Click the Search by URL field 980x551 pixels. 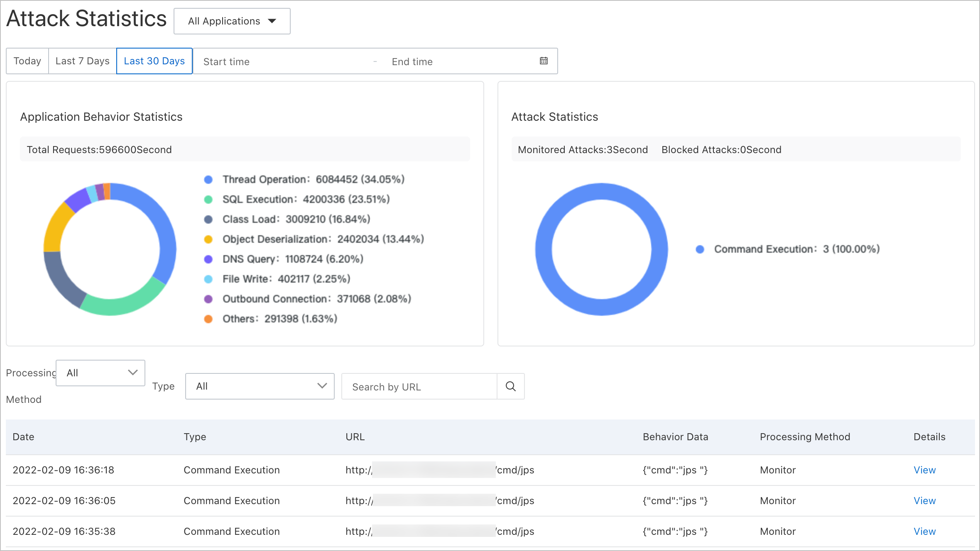point(419,387)
